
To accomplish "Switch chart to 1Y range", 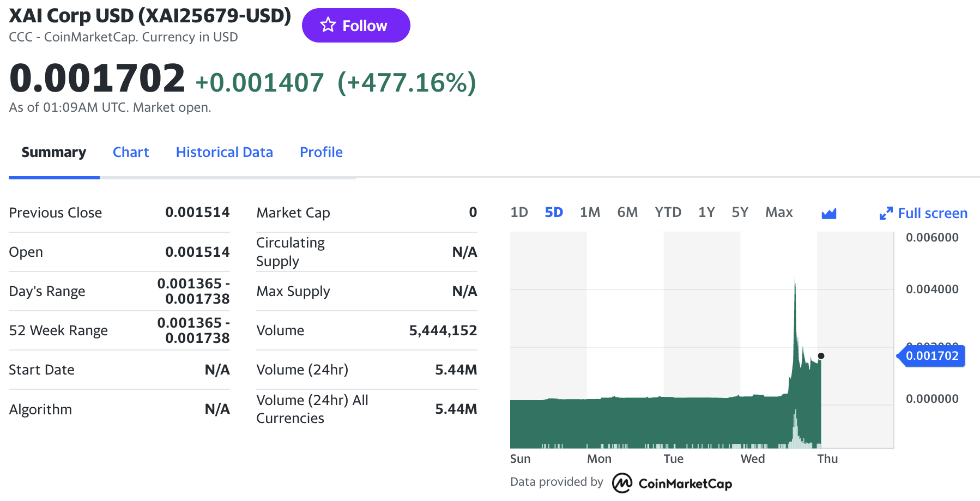I will pos(706,212).
